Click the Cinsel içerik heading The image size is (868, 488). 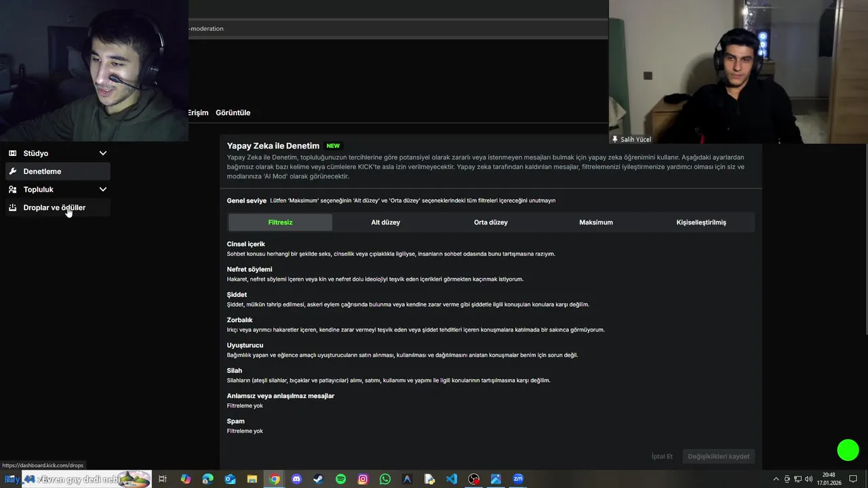(x=245, y=244)
